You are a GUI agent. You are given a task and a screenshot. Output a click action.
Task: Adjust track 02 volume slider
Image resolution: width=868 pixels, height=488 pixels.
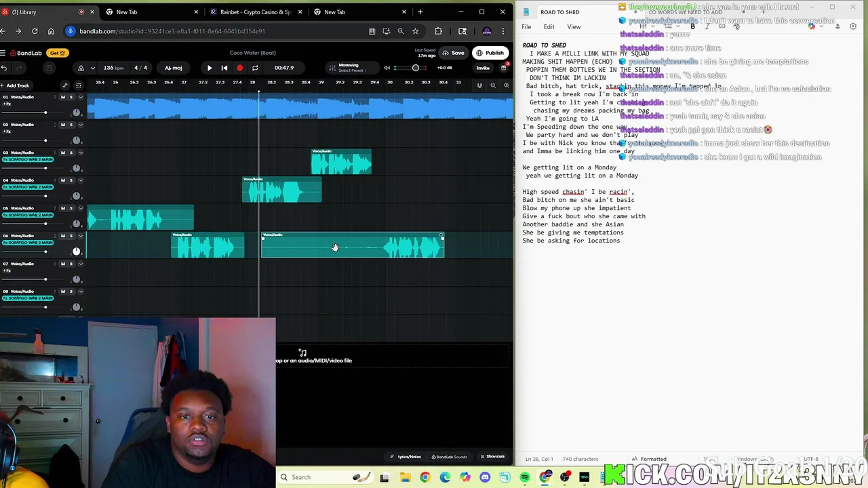point(45,140)
